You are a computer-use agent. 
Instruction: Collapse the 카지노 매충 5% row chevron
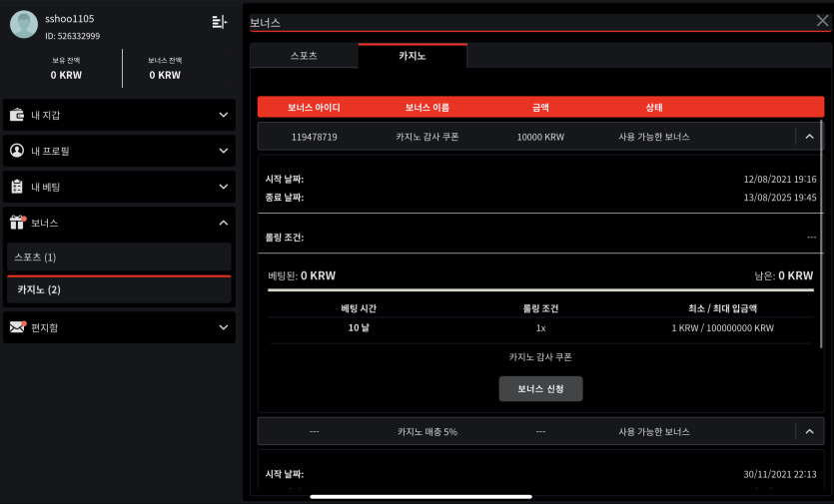(x=809, y=432)
